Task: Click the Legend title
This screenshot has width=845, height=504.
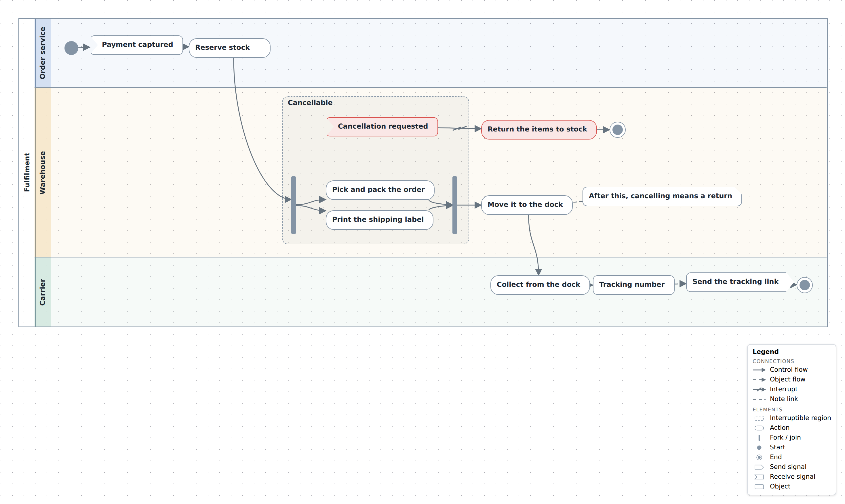Action: tap(765, 352)
